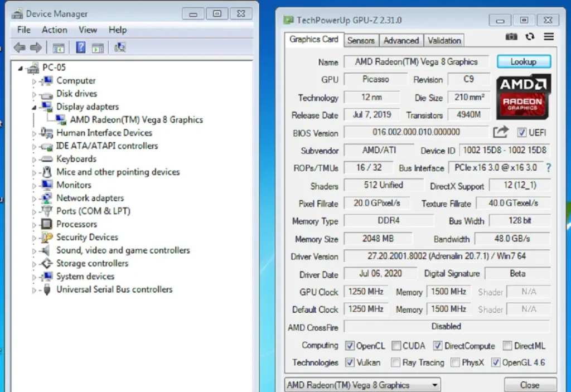Scan for hardware changes in Device Manager toolbar
The height and width of the screenshot is (392, 571).
coord(119,47)
